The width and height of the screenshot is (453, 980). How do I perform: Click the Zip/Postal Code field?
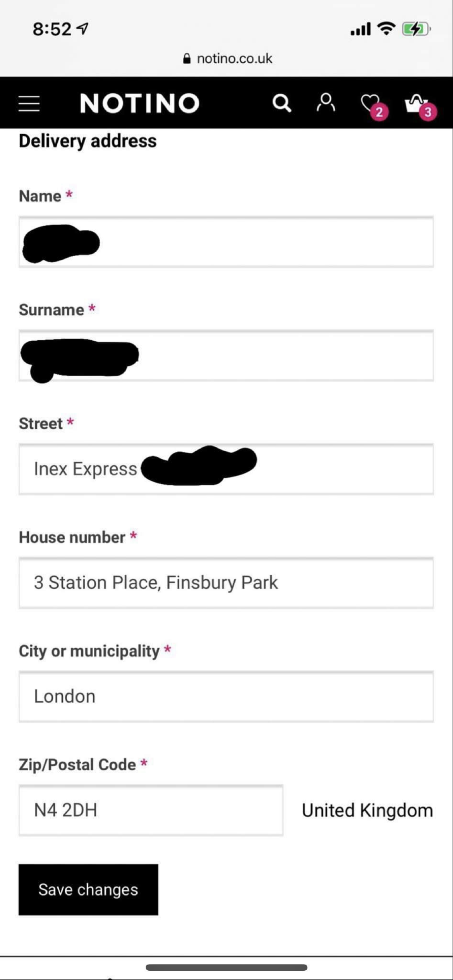point(151,810)
